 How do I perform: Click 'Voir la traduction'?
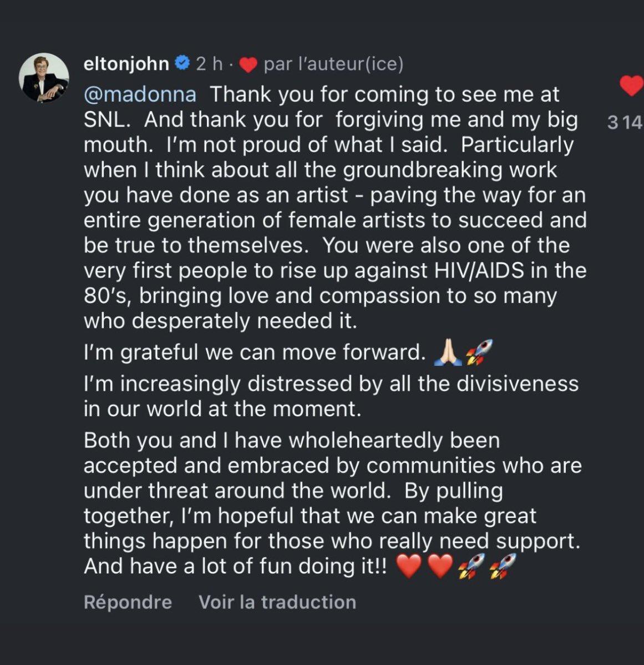pyautogui.click(x=277, y=602)
